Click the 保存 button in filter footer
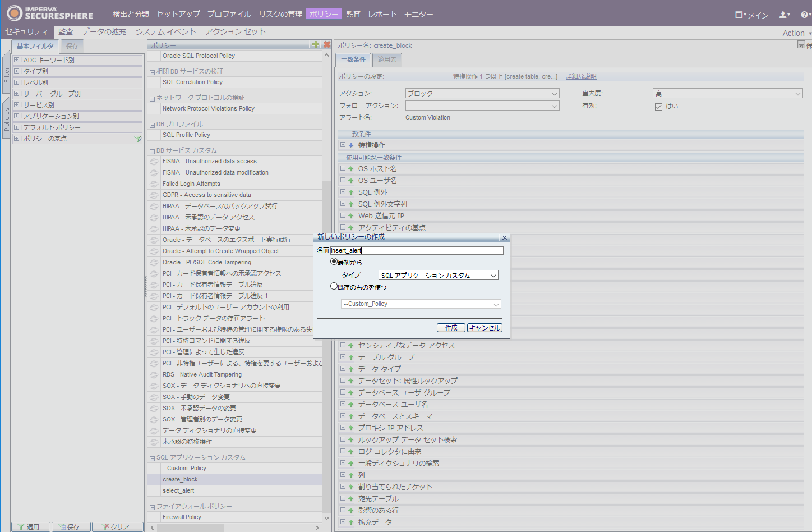Screen dimensions: 812x532 tap(71, 527)
